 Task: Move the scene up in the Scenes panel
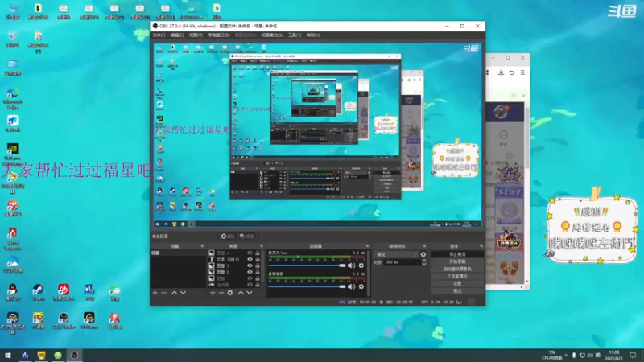[174, 293]
